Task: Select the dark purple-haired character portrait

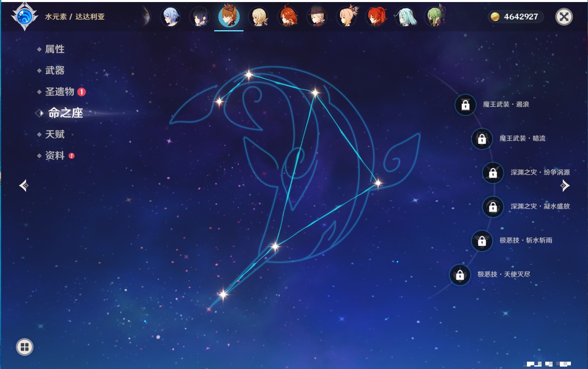Action: click(x=200, y=17)
